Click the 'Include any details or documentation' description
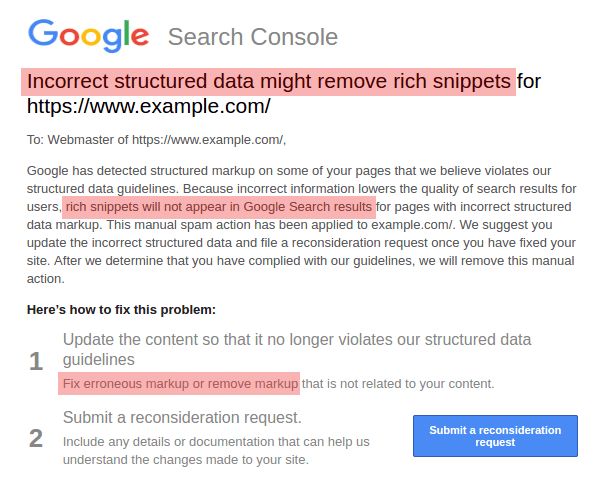Image resolution: width=602 pixels, height=478 pixels. [216, 441]
